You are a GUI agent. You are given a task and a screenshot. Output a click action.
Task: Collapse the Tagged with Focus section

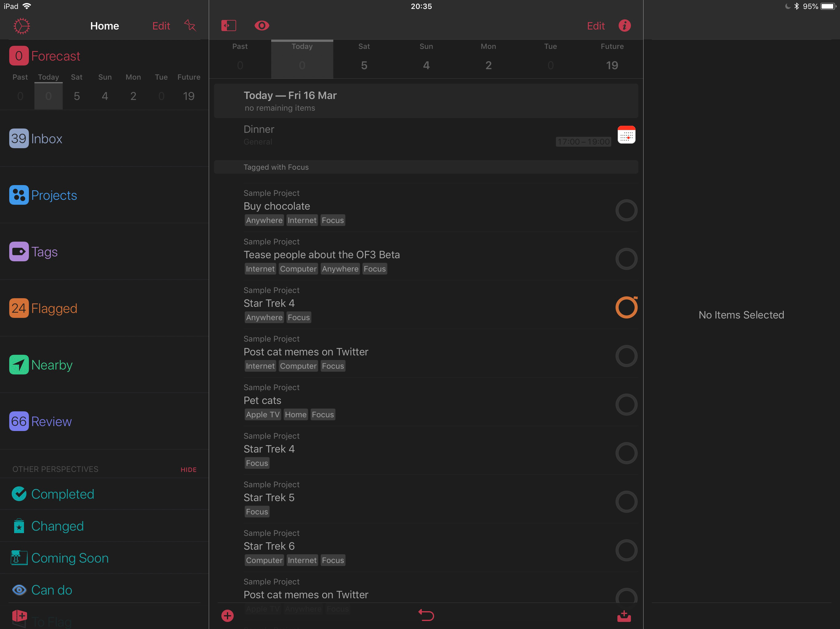point(276,167)
